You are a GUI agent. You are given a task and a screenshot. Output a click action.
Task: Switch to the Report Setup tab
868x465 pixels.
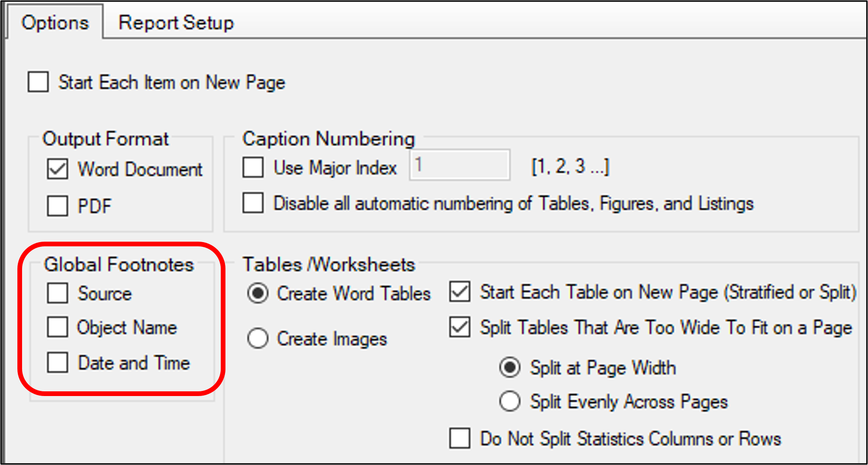(176, 23)
